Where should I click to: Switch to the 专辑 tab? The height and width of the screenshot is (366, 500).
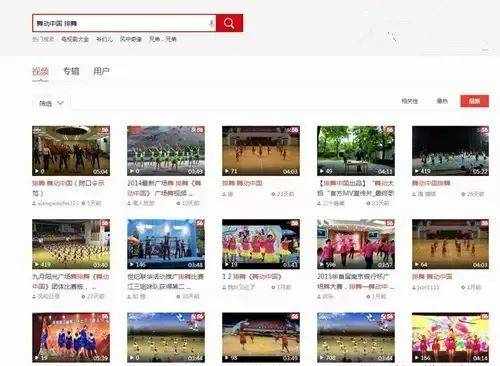pyautogui.click(x=71, y=71)
